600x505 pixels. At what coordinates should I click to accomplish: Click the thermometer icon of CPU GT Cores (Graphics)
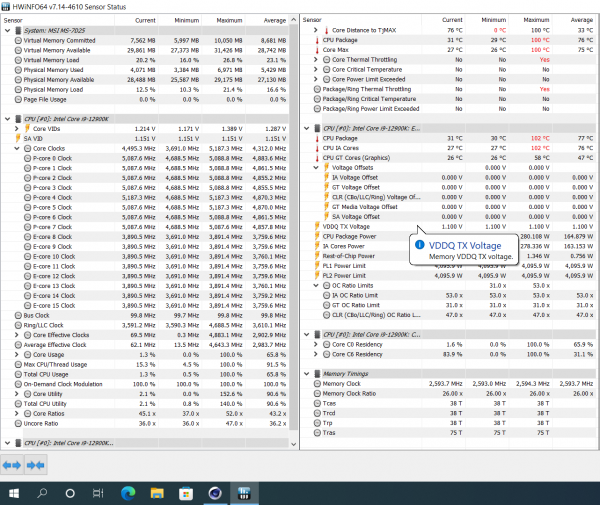click(317, 158)
